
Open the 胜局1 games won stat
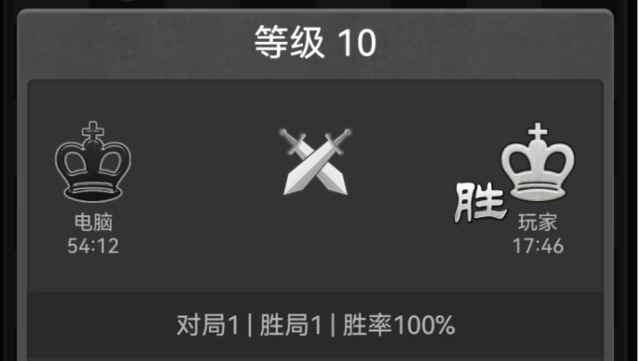[291, 325]
